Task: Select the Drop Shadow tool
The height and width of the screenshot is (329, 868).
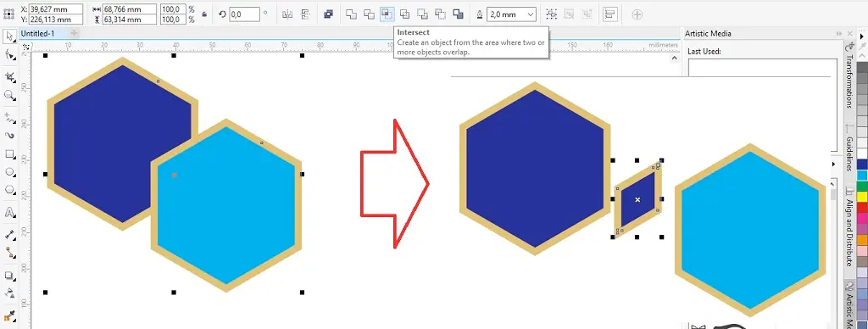Action: pos(9,276)
